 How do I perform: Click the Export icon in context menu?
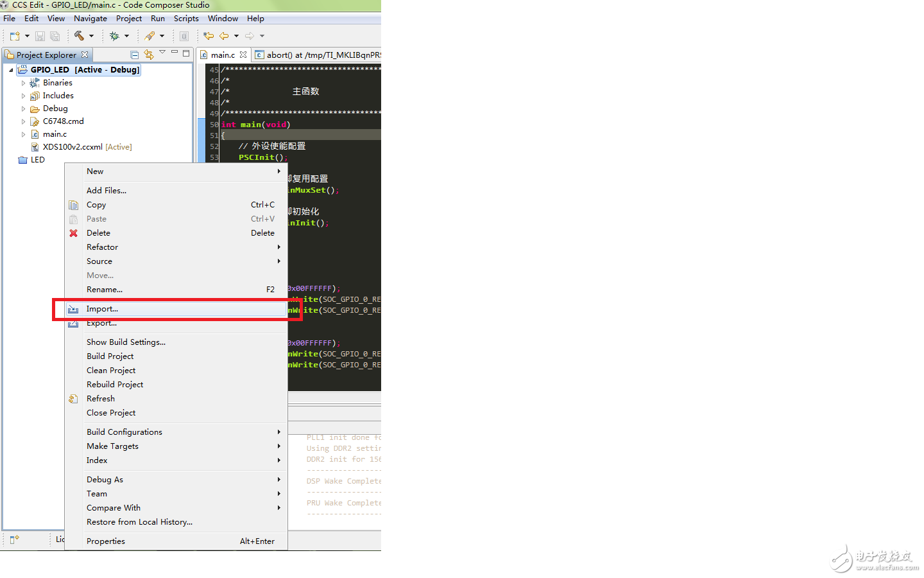pyautogui.click(x=74, y=323)
